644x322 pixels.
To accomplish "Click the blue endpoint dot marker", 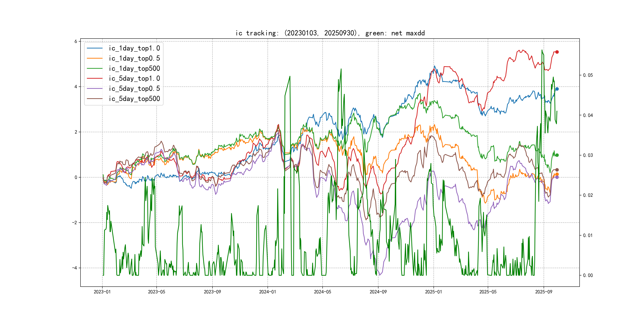I will pyautogui.click(x=557, y=89).
